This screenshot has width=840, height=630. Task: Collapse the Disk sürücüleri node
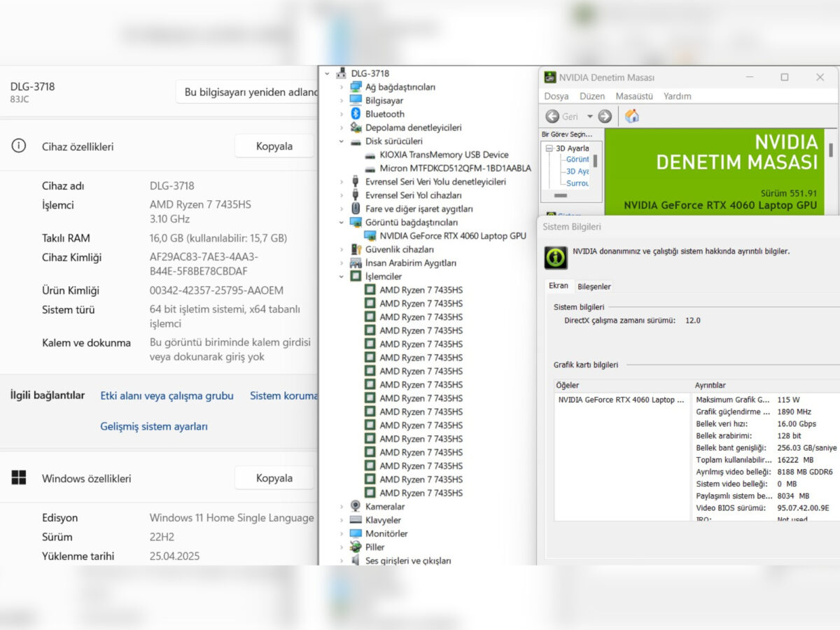[x=342, y=141]
